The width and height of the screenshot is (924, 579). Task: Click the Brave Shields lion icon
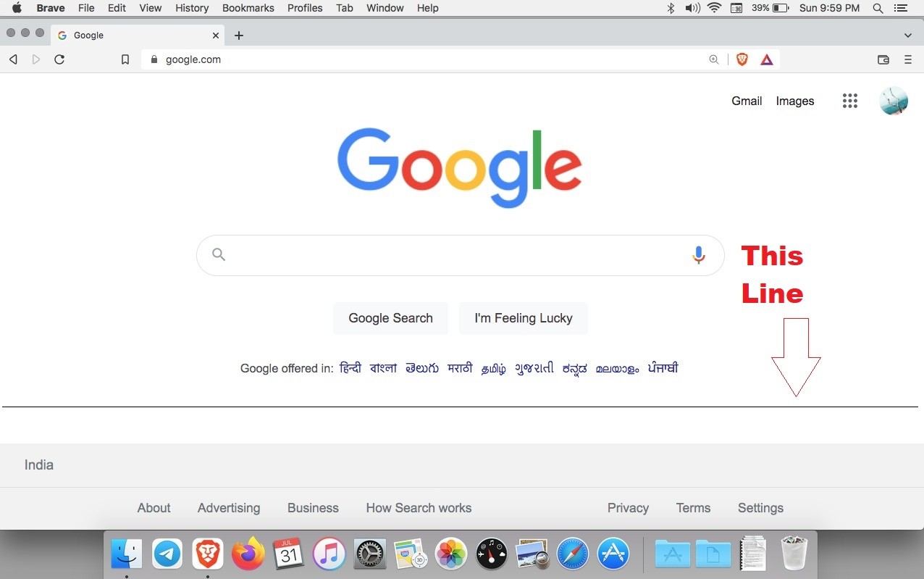[742, 59]
